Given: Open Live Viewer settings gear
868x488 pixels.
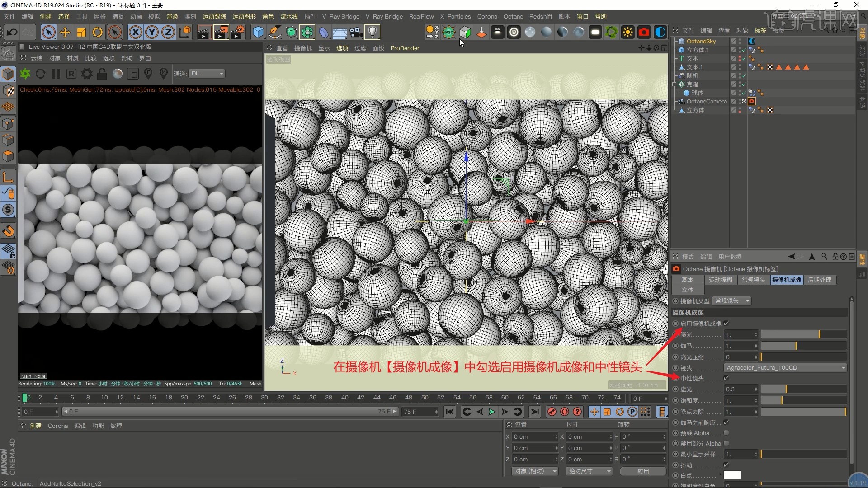Looking at the screenshot, I should (x=86, y=74).
